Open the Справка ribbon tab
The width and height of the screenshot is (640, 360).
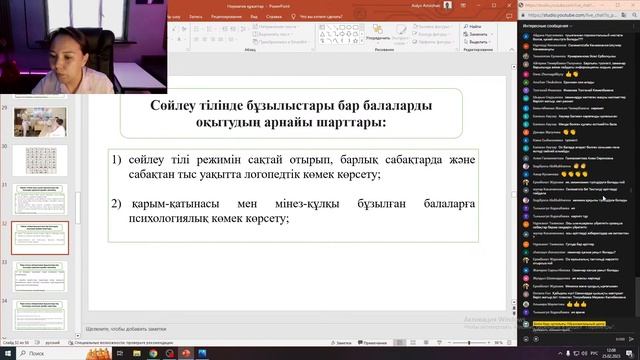[273, 17]
